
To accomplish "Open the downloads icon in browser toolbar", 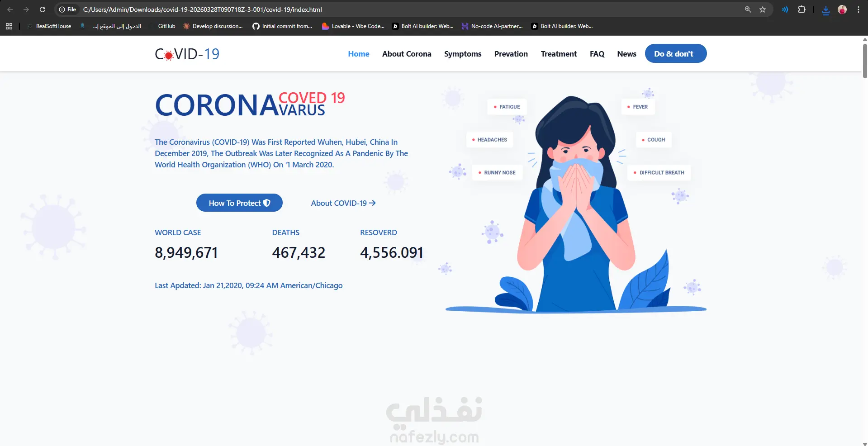I will click(x=826, y=9).
